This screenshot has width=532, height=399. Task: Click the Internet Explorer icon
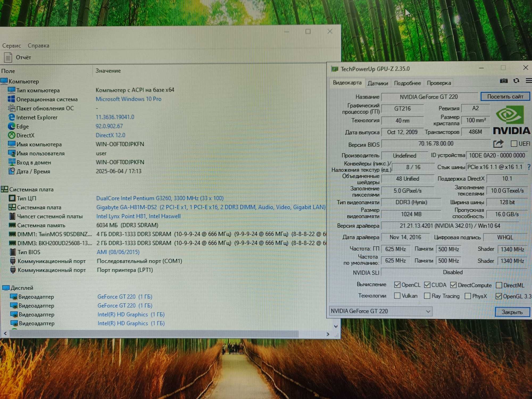[x=11, y=117]
